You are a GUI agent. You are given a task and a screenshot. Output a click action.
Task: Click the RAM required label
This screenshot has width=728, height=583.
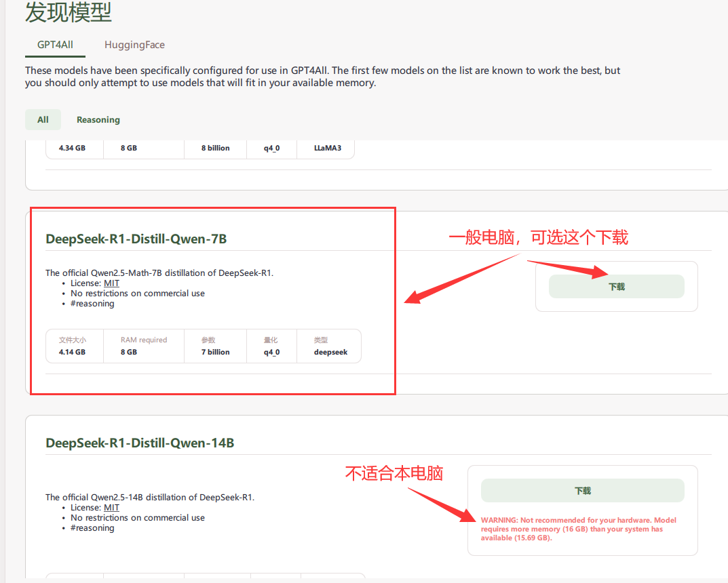tap(144, 340)
